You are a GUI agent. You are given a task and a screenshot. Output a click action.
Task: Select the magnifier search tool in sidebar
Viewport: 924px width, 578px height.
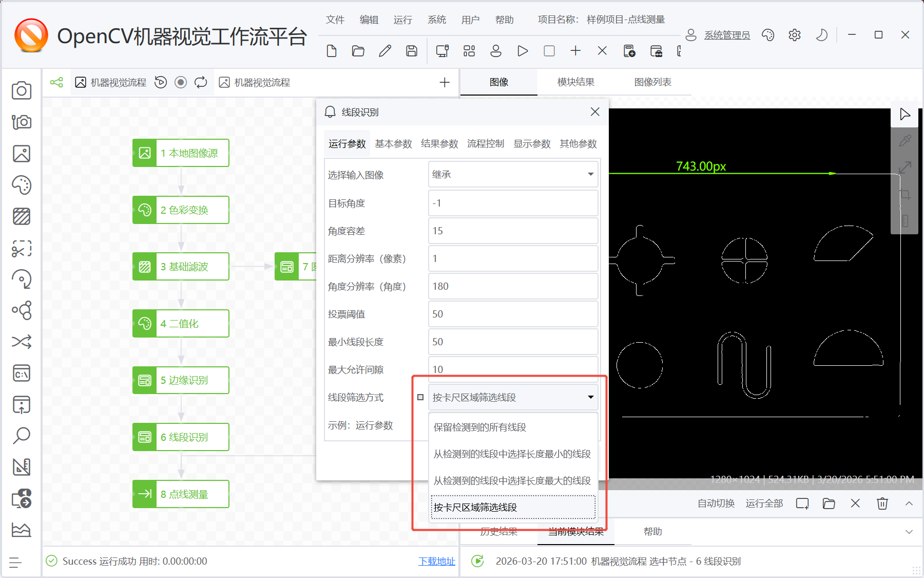tap(22, 436)
